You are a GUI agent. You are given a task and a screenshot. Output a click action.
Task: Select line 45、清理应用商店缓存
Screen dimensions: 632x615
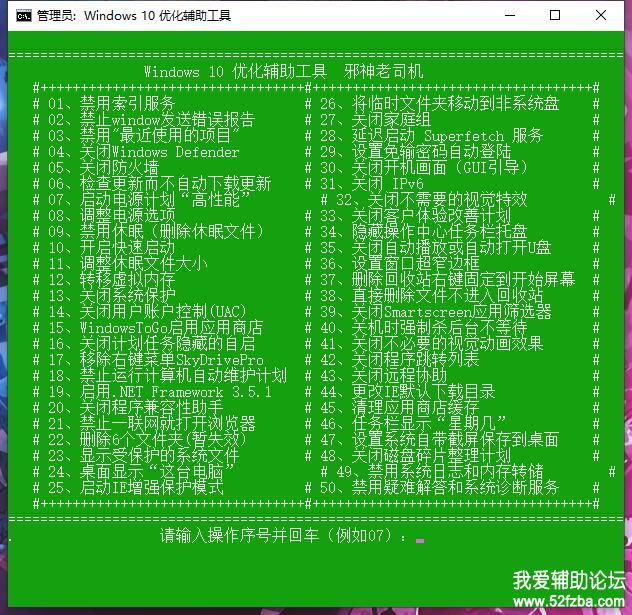tap(399, 407)
